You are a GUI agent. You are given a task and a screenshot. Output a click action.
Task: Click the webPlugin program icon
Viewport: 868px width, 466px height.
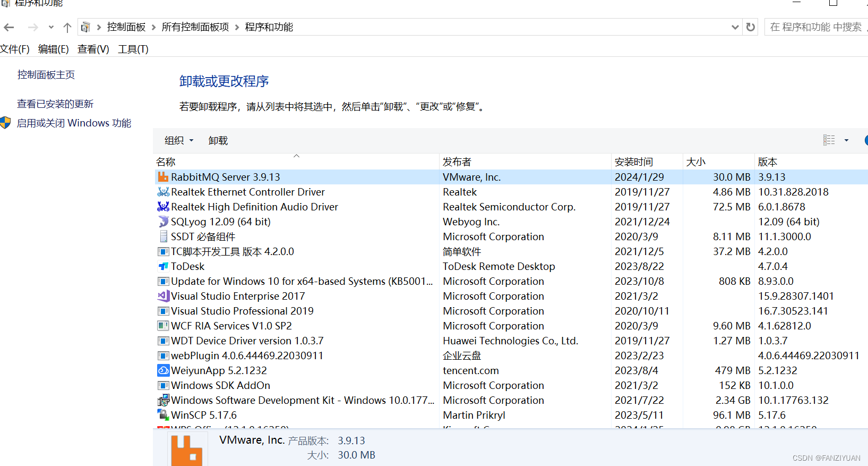163,355
